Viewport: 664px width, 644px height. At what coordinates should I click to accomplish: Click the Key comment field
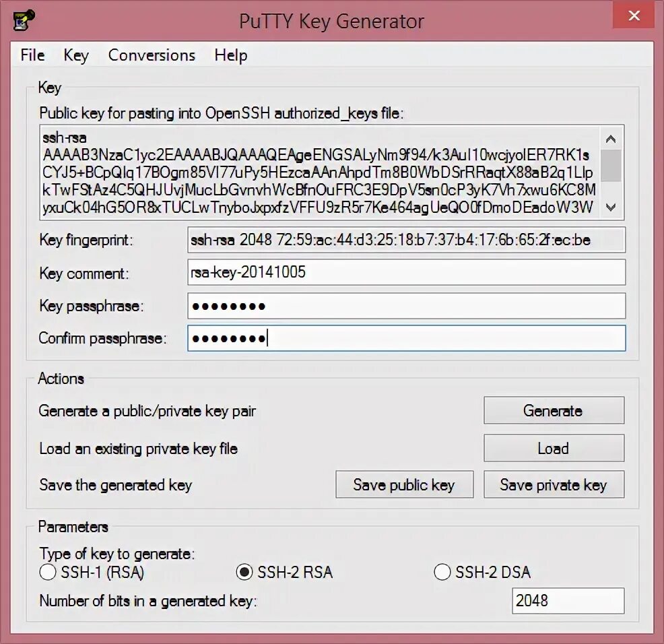pos(407,272)
